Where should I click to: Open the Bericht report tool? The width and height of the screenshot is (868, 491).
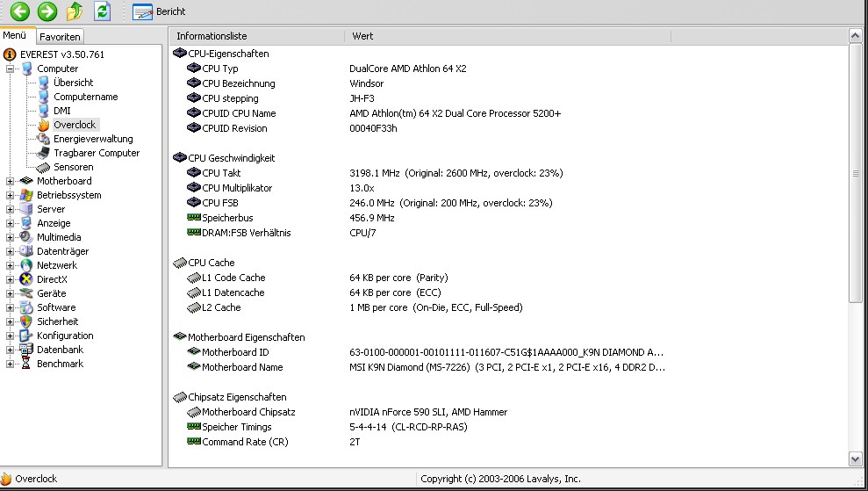pos(159,11)
